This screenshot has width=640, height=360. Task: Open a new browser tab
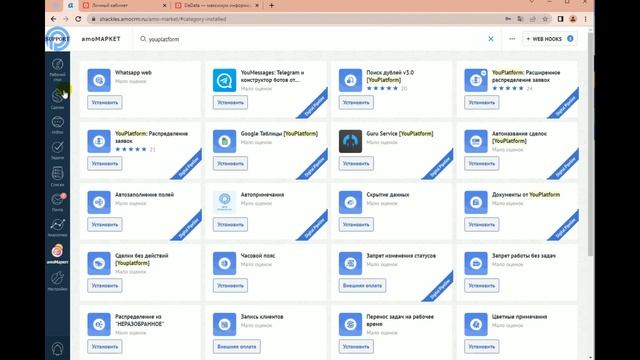pyautogui.click(x=271, y=5)
